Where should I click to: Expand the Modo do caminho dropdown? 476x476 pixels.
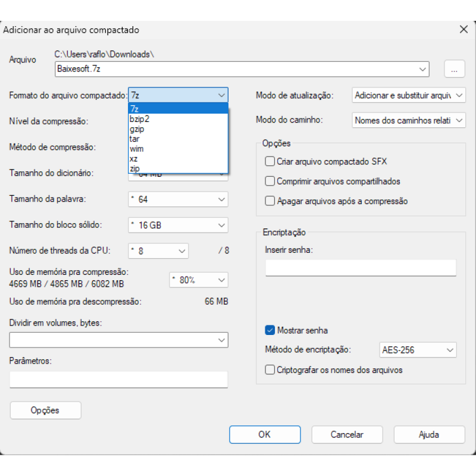(409, 120)
